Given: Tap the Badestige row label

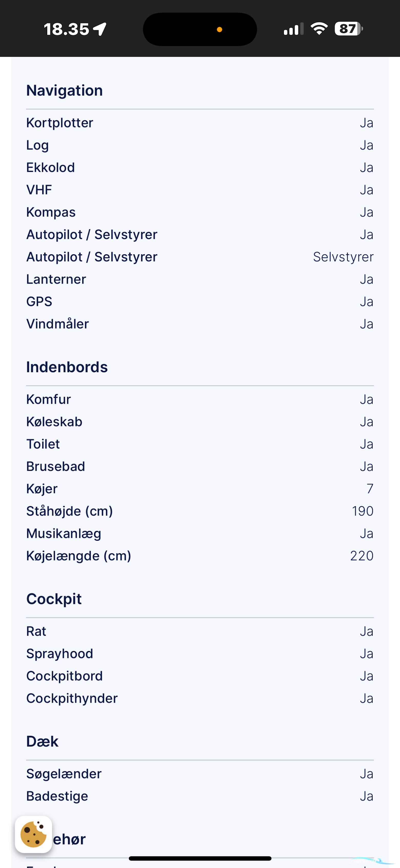Looking at the screenshot, I should point(57,796).
